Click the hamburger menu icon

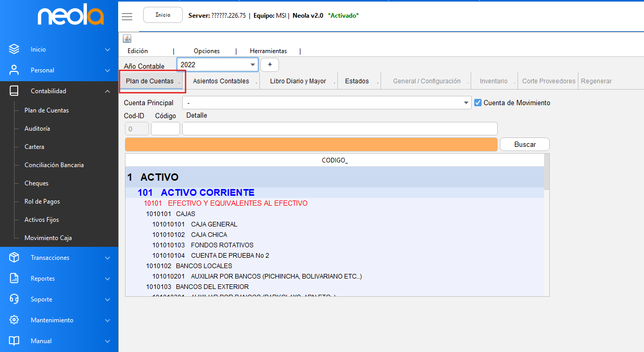[x=127, y=16]
